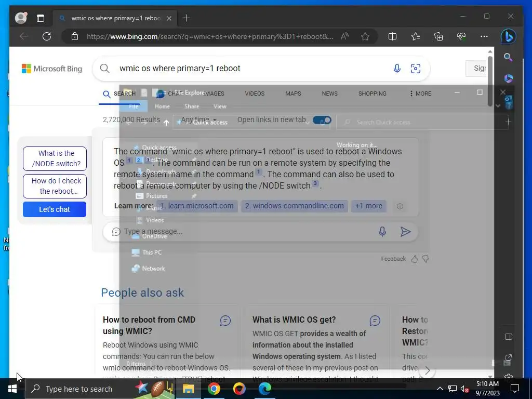This screenshot has width=532, height=399.
Task: Open learn.microsoft.com source link
Action: click(197, 206)
